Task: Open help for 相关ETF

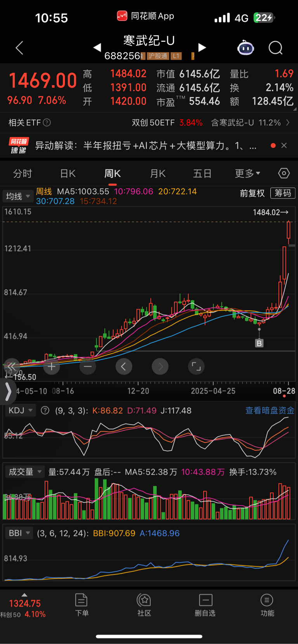Action: [47, 122]
